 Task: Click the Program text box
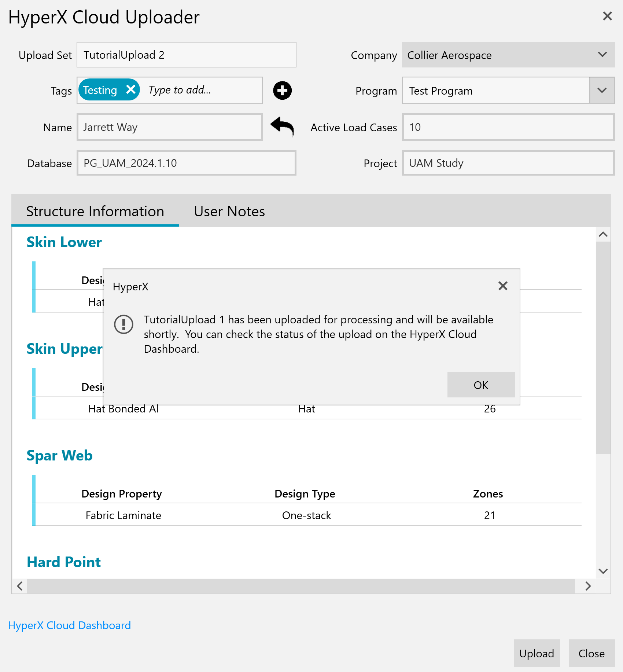(496, 91)
